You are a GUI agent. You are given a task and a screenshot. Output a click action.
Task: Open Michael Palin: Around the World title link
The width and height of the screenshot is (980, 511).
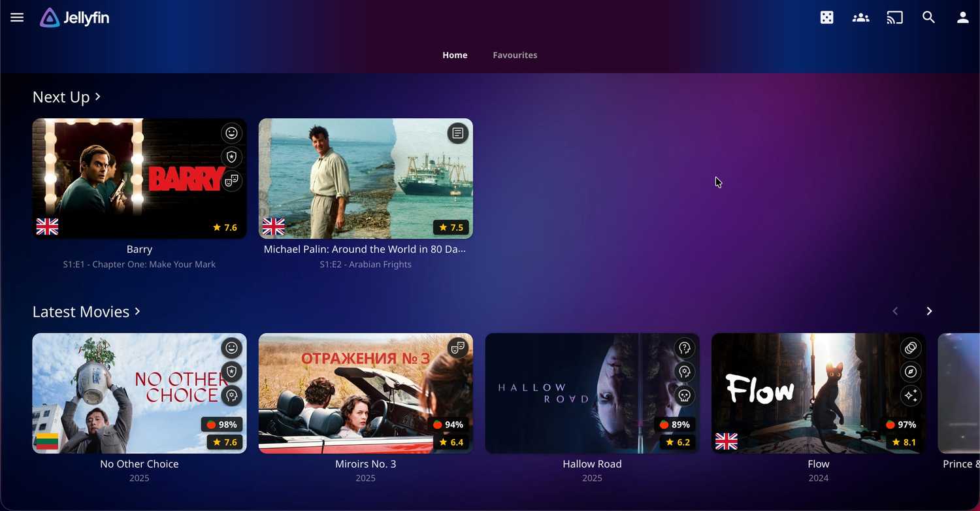[365, 249]
